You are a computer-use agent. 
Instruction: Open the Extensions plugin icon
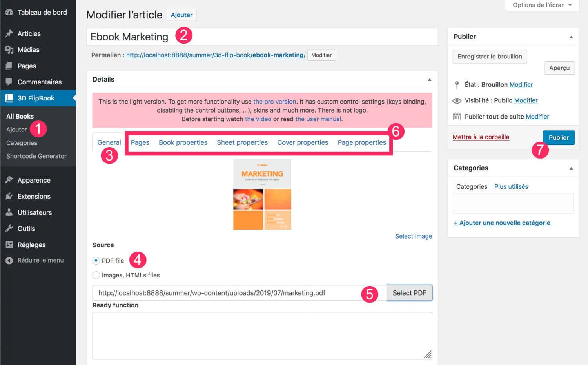(9, 196)
